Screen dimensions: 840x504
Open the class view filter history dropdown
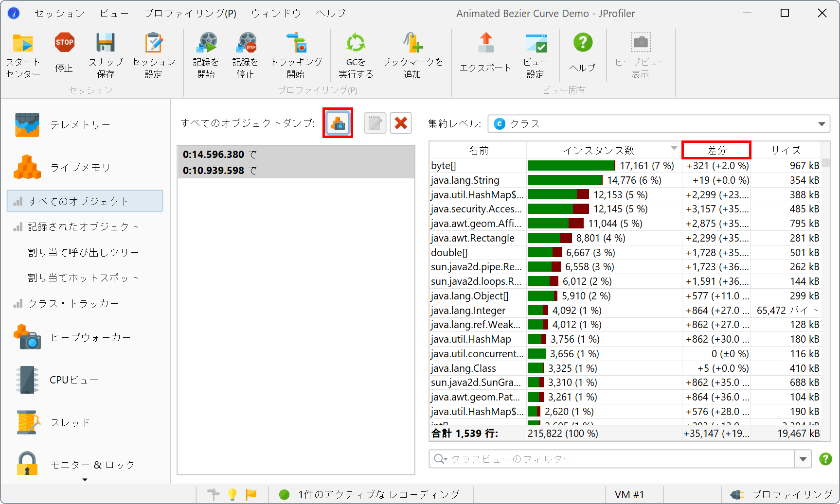[x=803, y=459]
